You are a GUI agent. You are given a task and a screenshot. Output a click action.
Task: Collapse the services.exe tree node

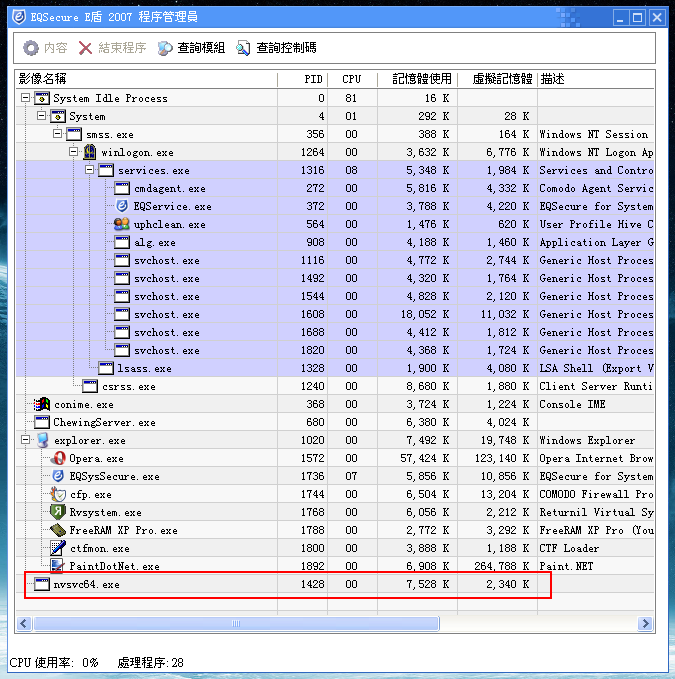[x=90, y=170]
